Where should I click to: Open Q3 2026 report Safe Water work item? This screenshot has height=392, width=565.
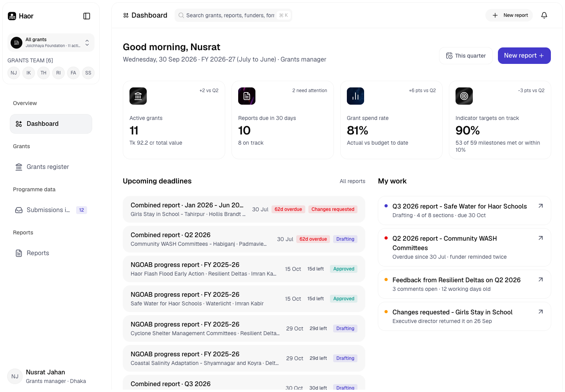pos(465,211)
